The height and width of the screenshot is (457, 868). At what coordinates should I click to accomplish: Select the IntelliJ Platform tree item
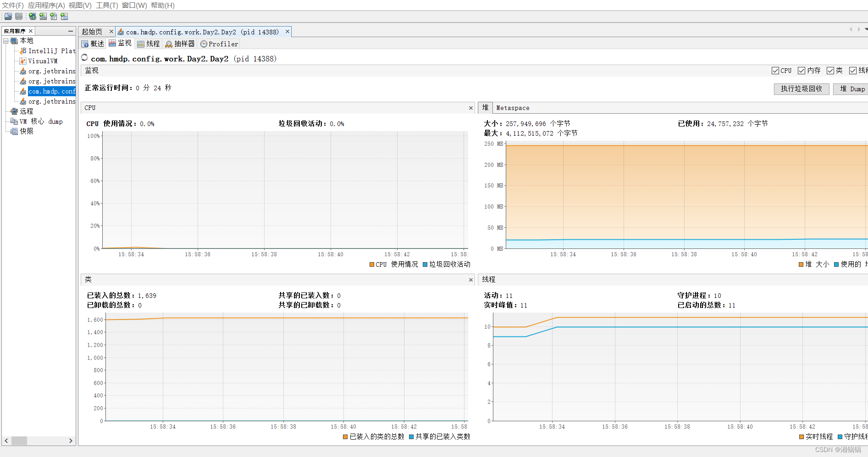coord(52,51)
